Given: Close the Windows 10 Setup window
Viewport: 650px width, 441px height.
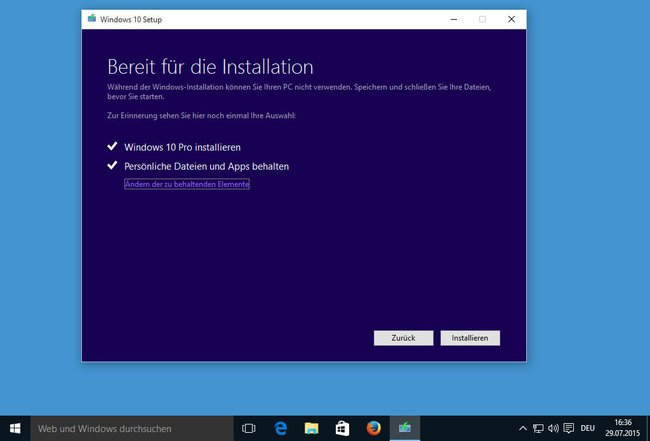Looking at the screenshot, I should click(512, 19).
